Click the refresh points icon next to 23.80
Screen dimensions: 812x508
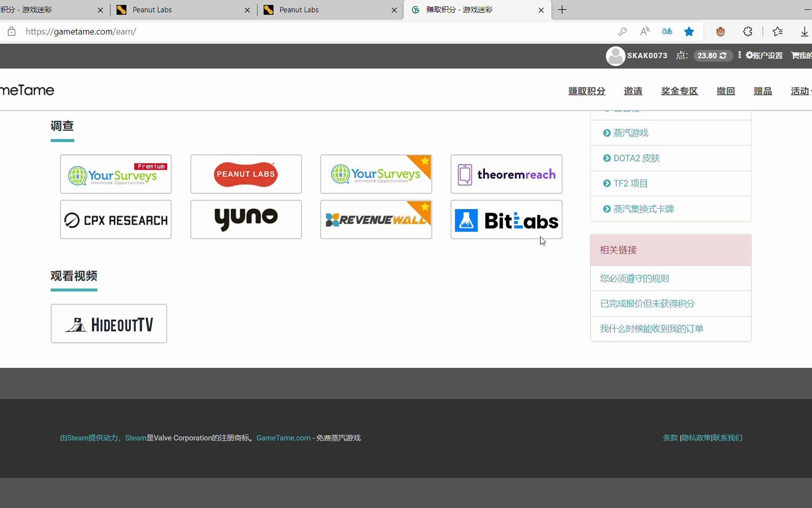723,56
